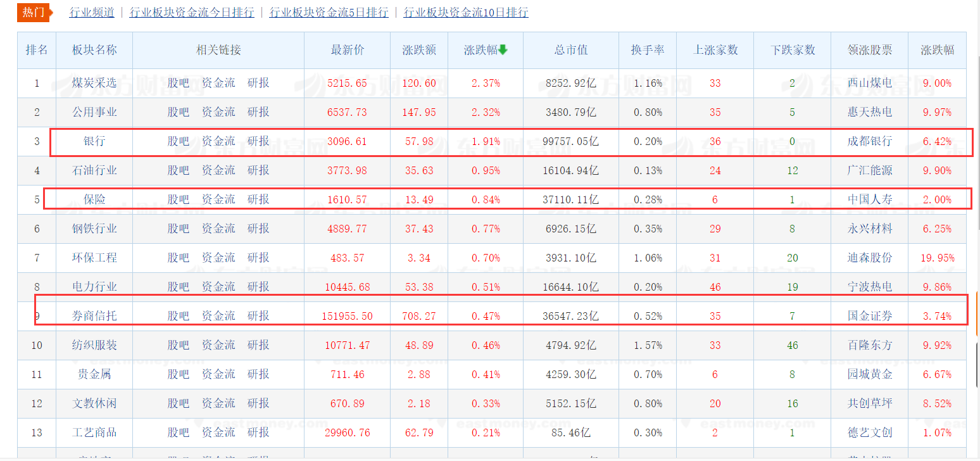Screen dimensions: 980x461
Task: Open 股吧 for 煤炭采选 row
Action: coord(179,83)
